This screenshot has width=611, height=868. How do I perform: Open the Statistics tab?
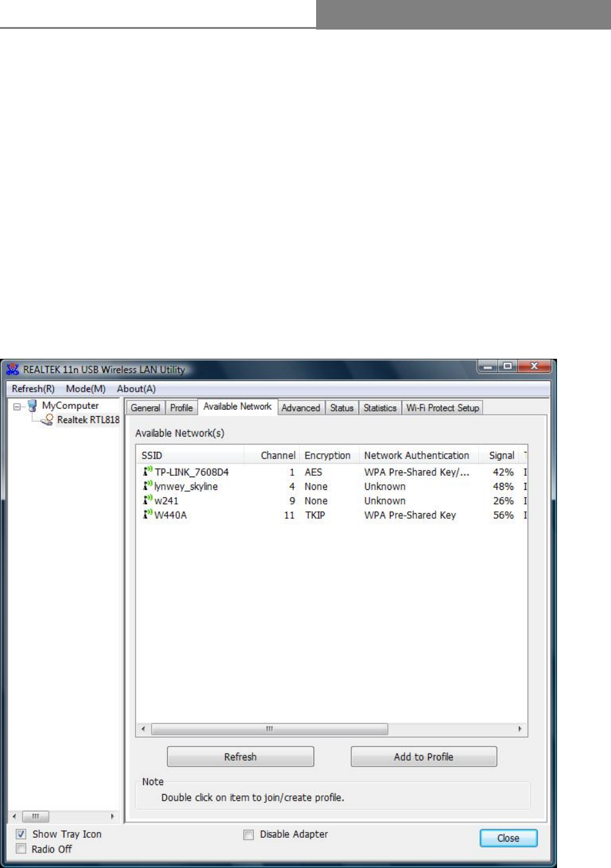tap(380, 408)
